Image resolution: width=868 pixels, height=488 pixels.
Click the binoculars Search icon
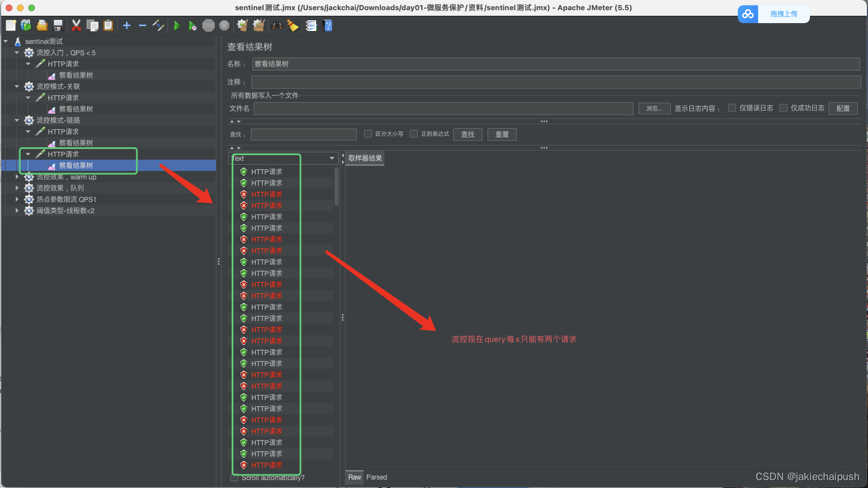(277, 25)
